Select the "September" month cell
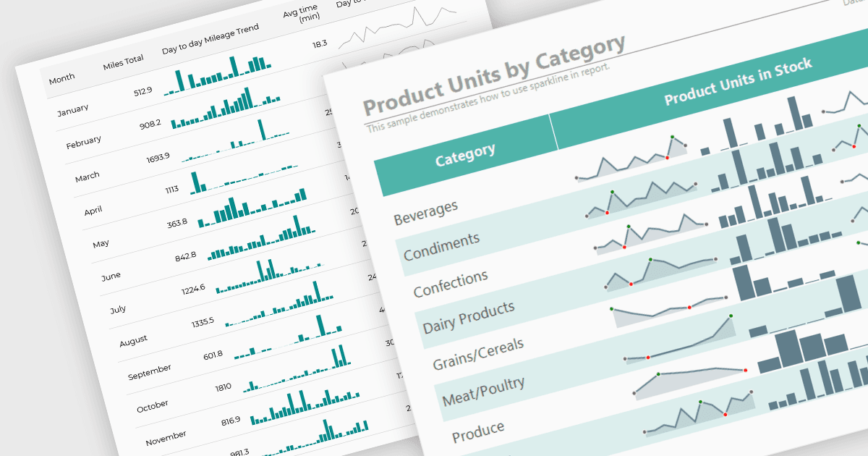 [150, 372]
